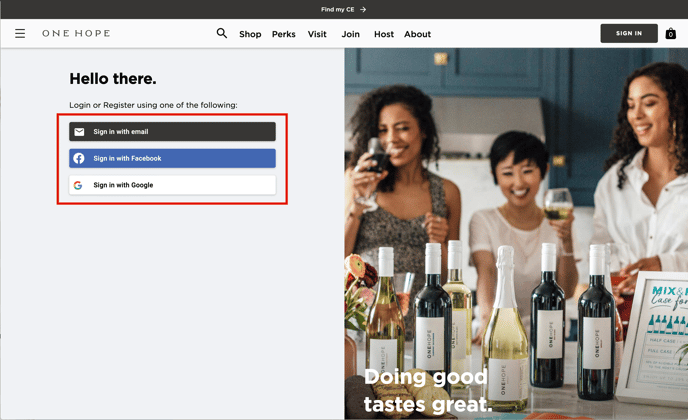Open the Perks menu item
Screen dimensions: 688x420
click(283, 34)
